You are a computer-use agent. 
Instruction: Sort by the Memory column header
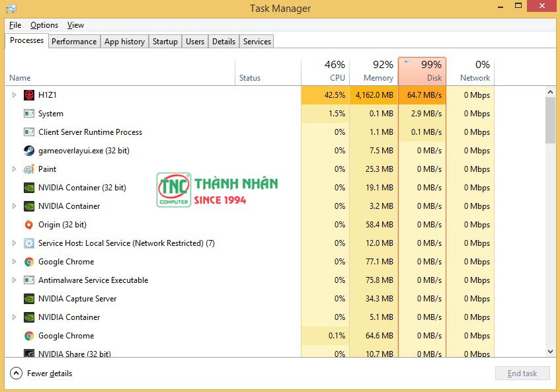point(374,71)
